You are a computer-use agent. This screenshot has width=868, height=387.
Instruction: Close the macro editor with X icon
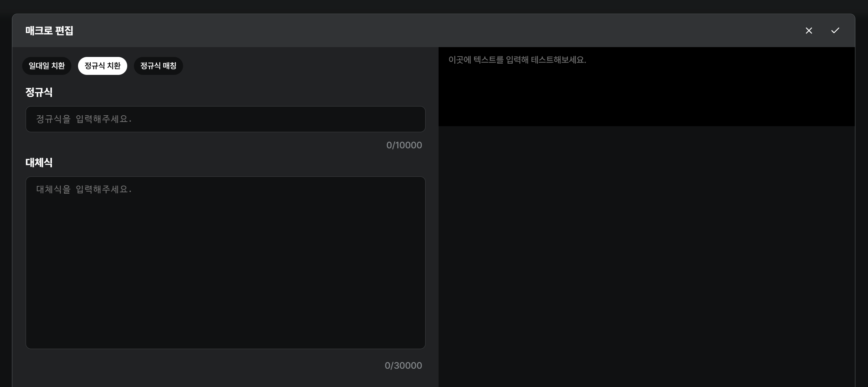tap(809, 31)
